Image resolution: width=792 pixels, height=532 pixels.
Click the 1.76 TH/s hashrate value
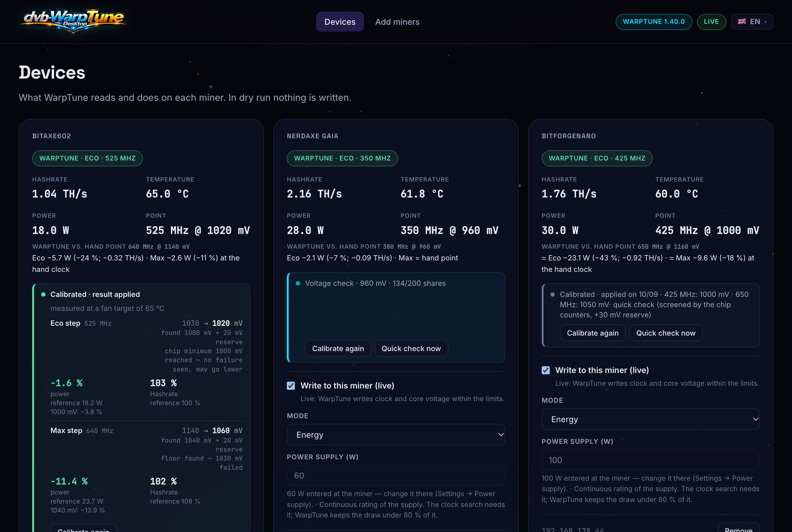[569, 194]
